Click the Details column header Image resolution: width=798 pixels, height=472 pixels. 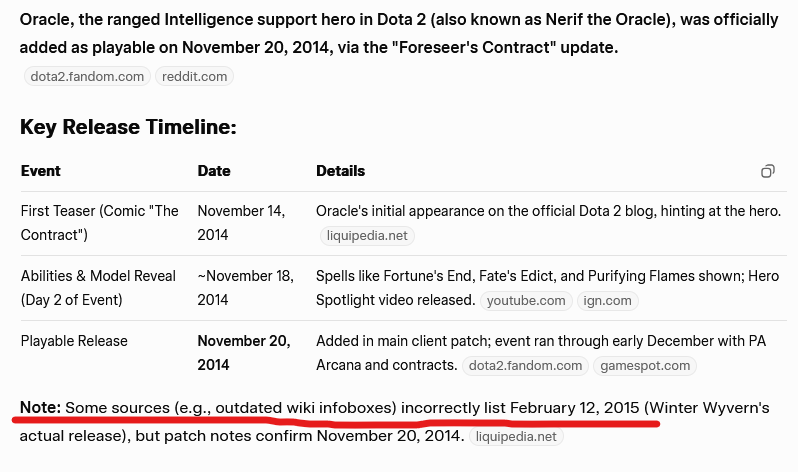(x=340, y=171)
